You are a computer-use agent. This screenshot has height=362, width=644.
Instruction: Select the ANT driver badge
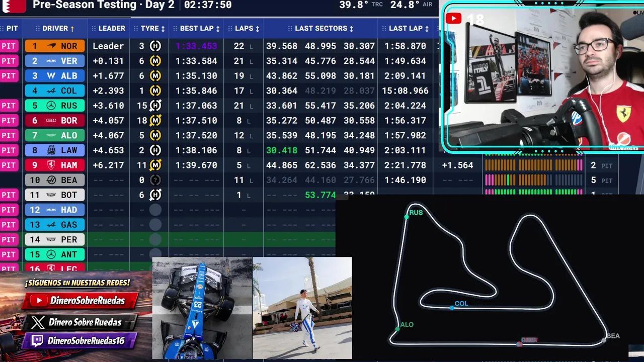(x=55, y=254)
